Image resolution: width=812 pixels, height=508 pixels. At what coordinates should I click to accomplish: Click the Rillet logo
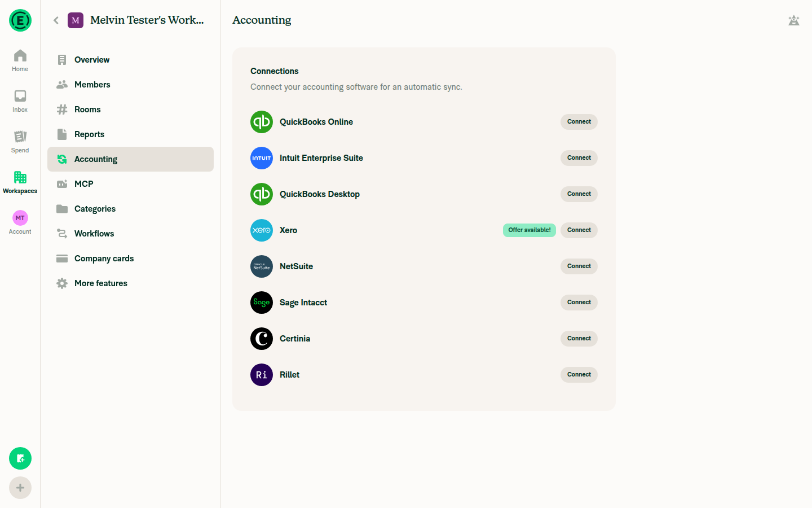(x=262, y=375)
